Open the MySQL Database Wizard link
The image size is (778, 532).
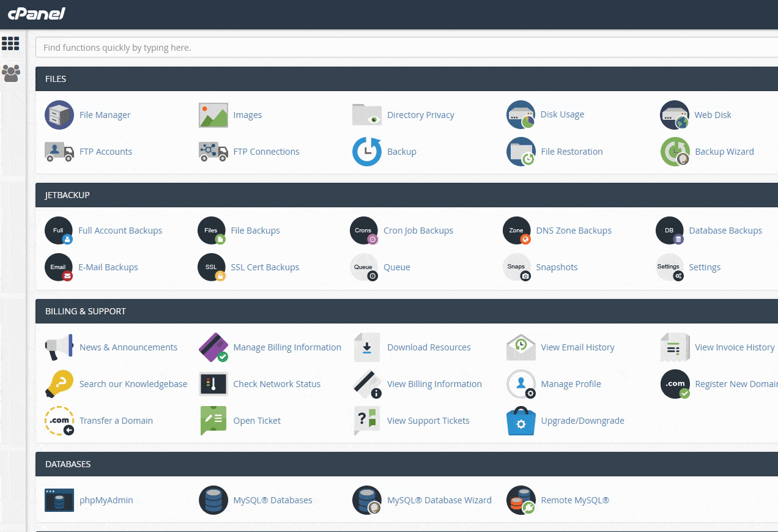[439, 500]
